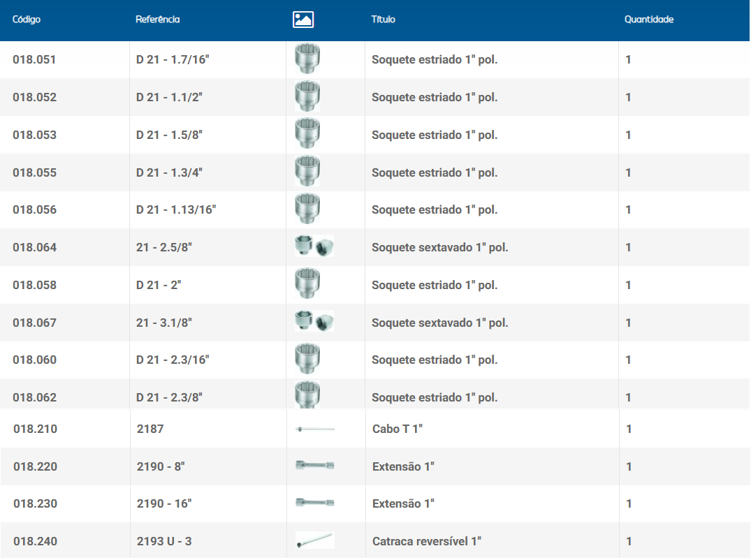Click the Título column header
751x560 pixels.
[x=383, y=20]
